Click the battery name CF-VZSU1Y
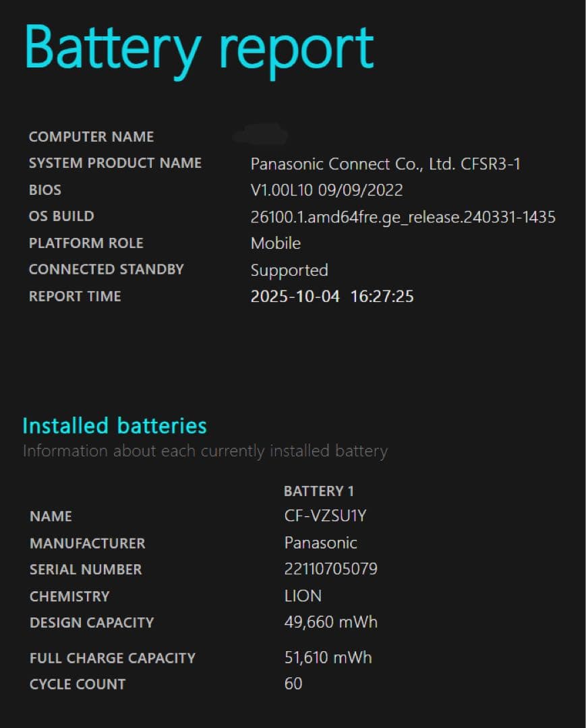This screenshot has width=586, height=728. [325, 516]
